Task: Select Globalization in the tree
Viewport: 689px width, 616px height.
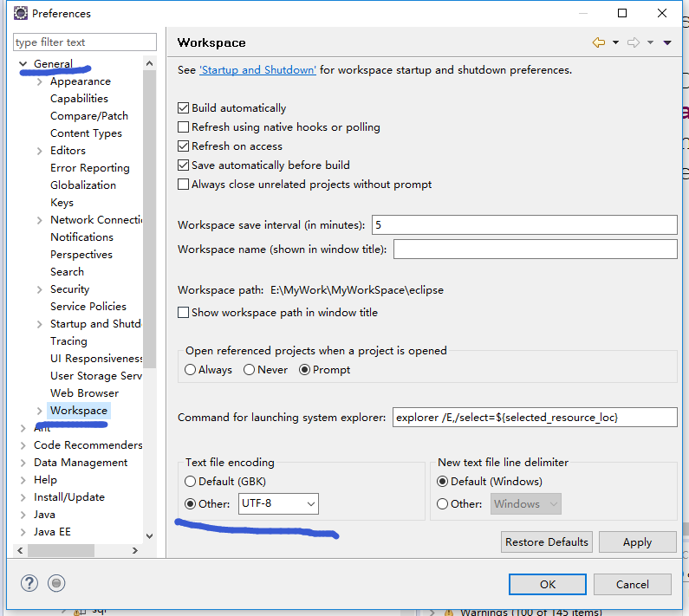Action: point(83,185)
